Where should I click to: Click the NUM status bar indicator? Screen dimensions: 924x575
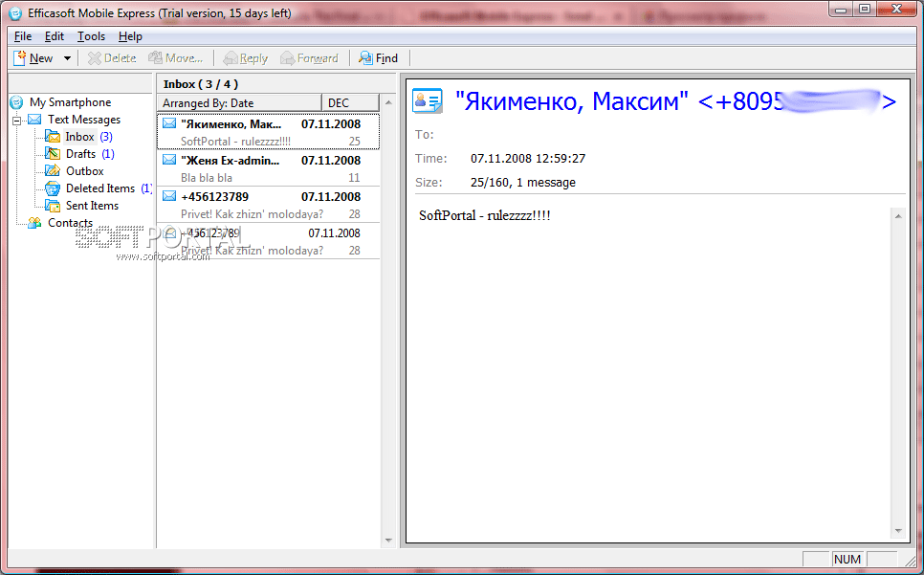pyautogui.click(x=847, y=559)
